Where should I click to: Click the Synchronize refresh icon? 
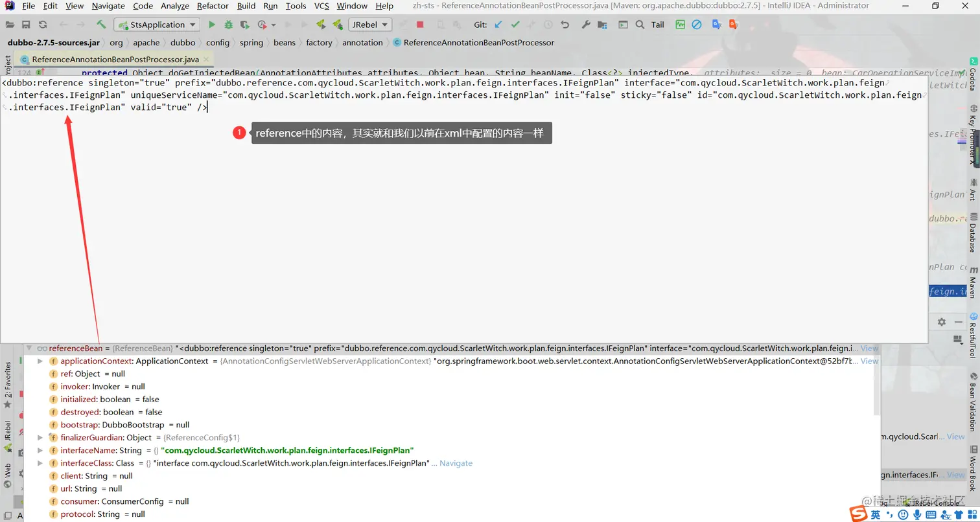43,25
